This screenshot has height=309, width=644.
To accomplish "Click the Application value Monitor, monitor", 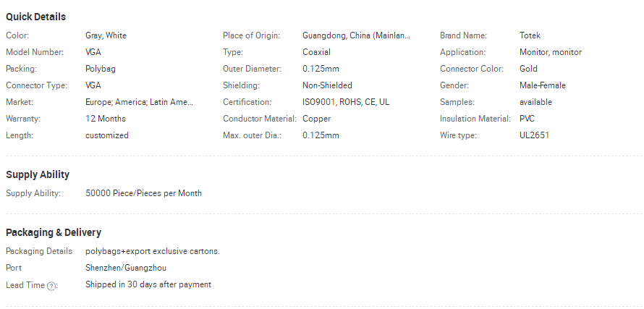I will (551, 52).
